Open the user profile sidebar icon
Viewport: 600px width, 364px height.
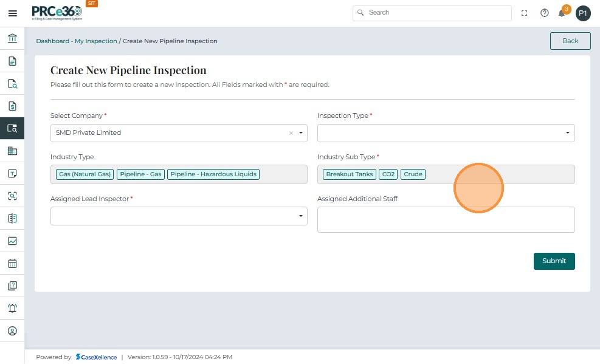coord(12,331)
